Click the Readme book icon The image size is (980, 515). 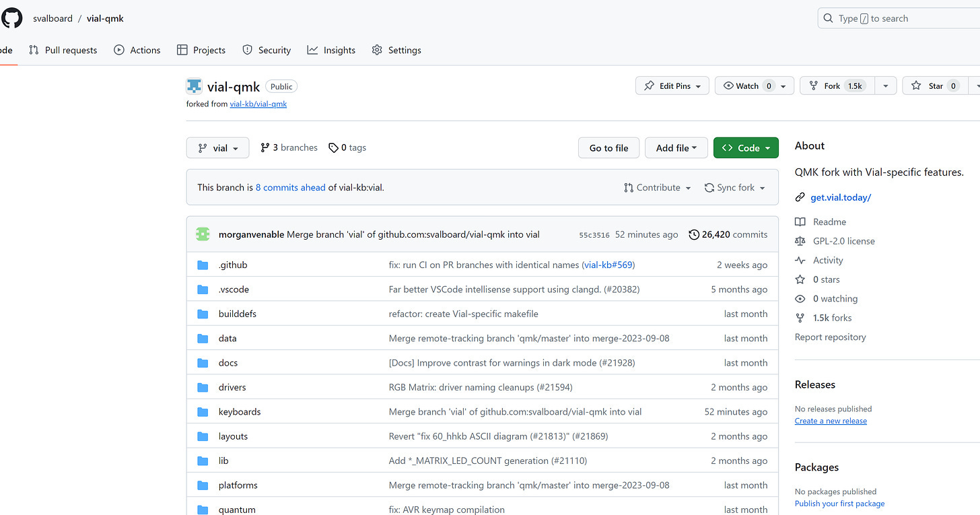[800, 221]
